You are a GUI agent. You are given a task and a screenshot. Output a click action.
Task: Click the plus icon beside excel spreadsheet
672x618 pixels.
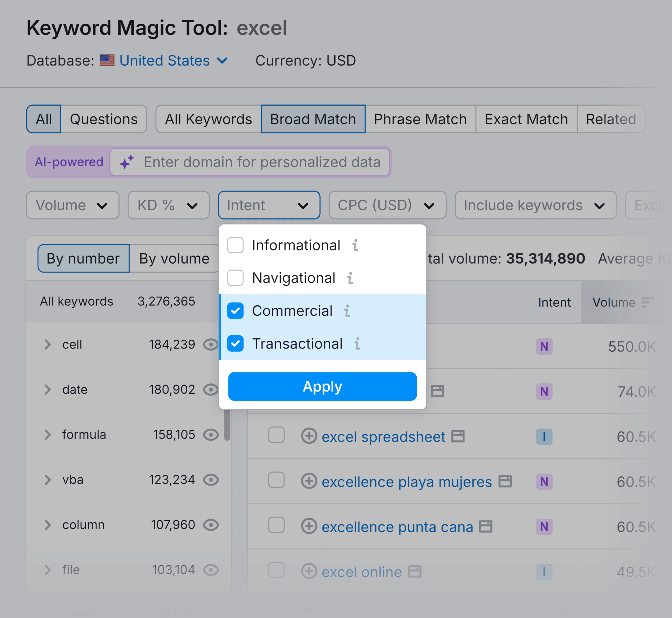[309, 436]
